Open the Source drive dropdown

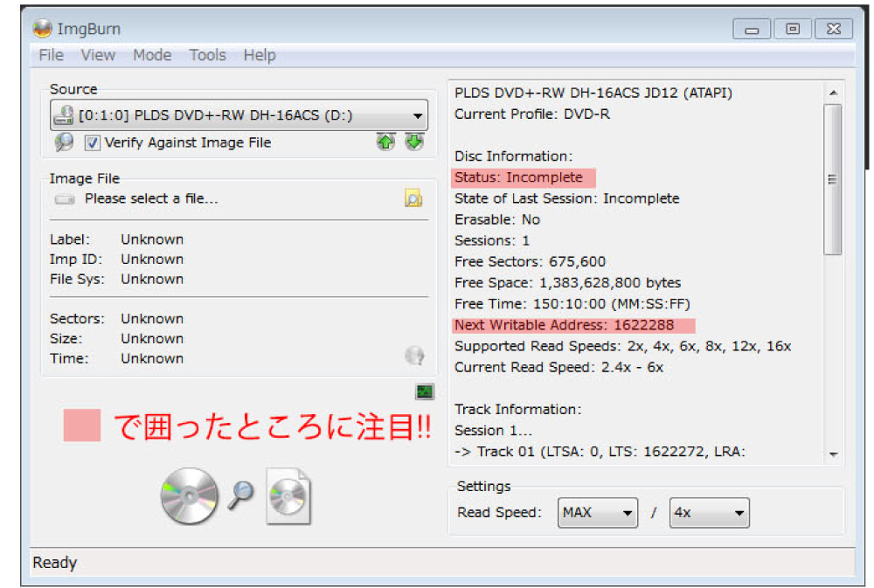pos(239,114)
